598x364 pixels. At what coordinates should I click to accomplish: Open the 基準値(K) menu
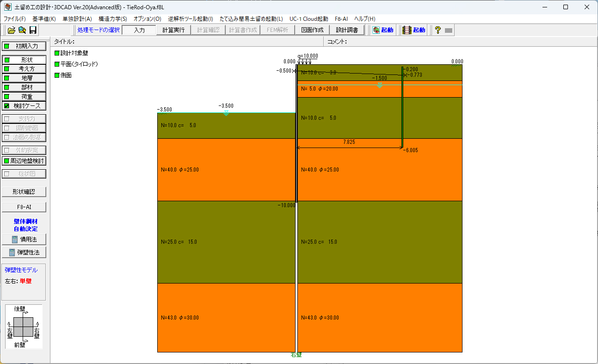pyautogui.click(x=44, y=19)
